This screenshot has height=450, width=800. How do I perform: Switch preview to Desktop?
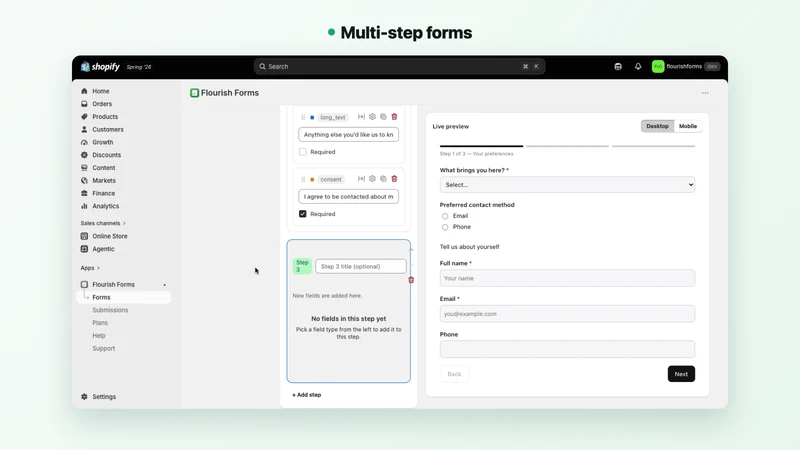[657, 126]
